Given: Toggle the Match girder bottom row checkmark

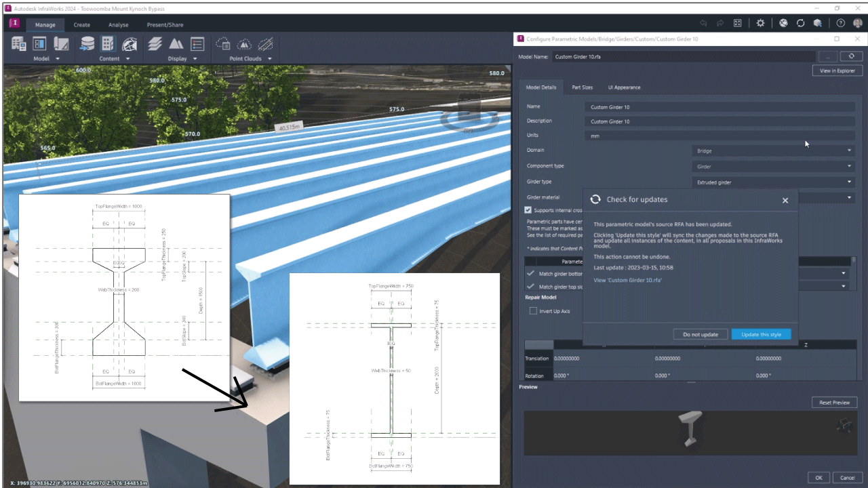Looking at the screenshot, I should (x=531, y=273).
